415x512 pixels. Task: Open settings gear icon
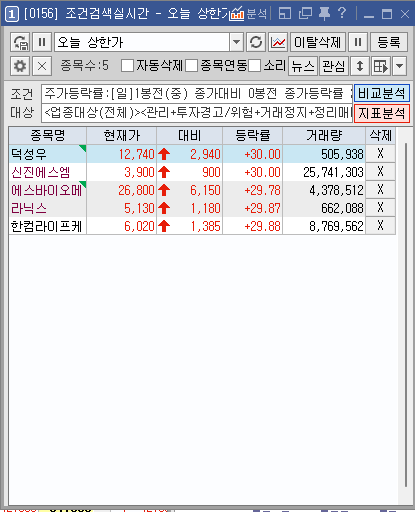tap(20, 66)
